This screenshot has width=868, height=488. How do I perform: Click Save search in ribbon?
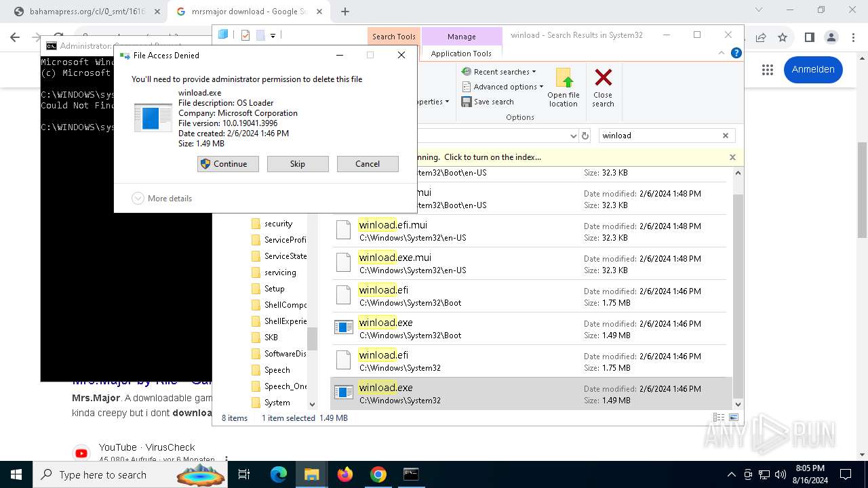click(488, 102)
